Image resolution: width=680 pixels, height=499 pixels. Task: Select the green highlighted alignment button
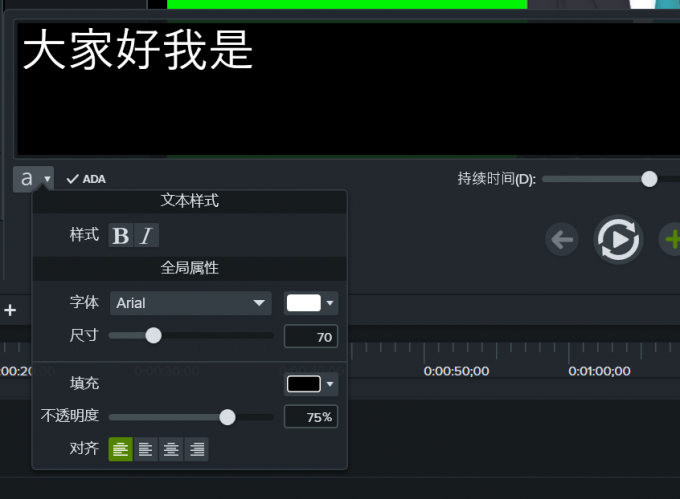[120, 449]
